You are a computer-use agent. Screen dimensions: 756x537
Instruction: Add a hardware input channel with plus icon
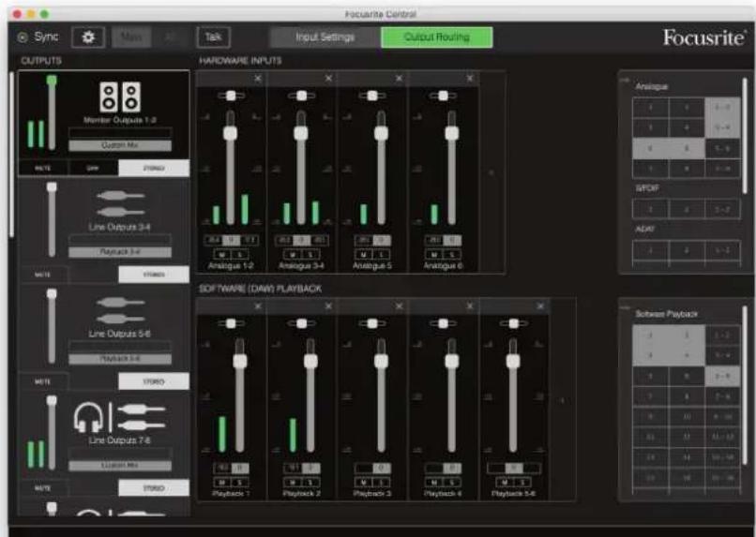pos(491,172)
